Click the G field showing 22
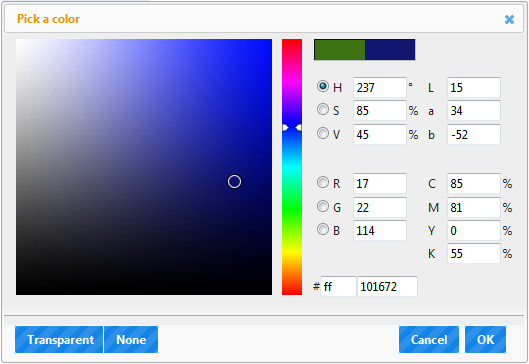 click(x=380, y=207)
